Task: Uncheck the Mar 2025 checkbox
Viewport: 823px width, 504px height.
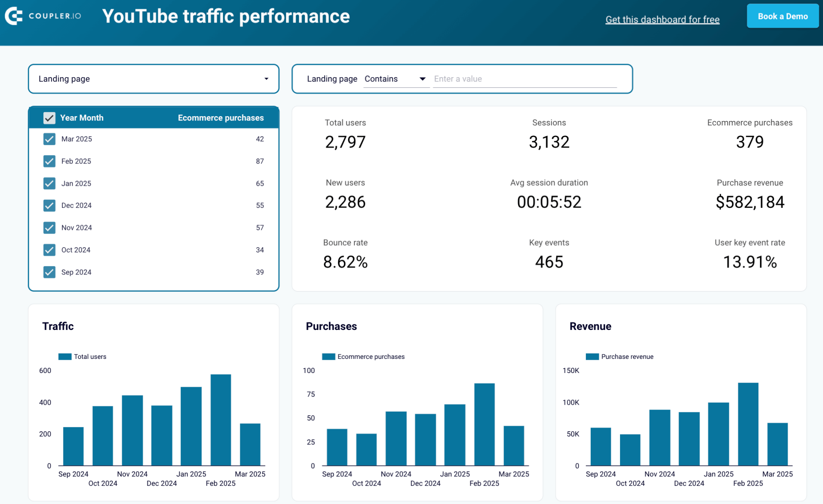Action: click(x=49, y=139)
